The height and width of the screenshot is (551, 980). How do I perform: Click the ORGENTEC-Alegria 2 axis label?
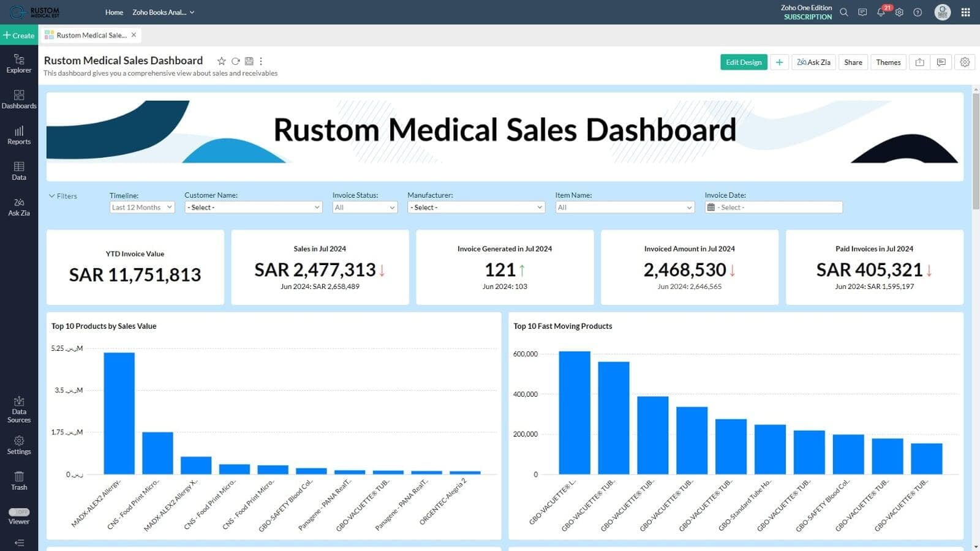tap(443, 501)
